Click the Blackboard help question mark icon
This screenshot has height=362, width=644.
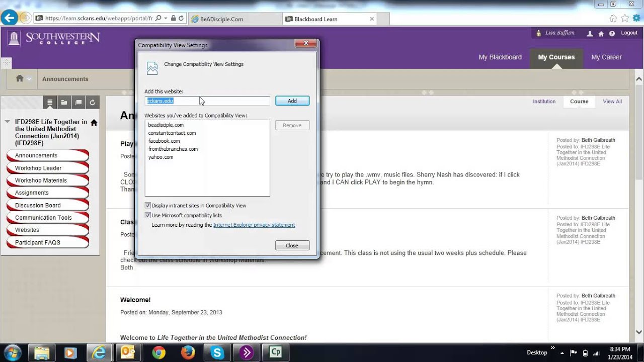pyautogui.click(x=612, y=34)
